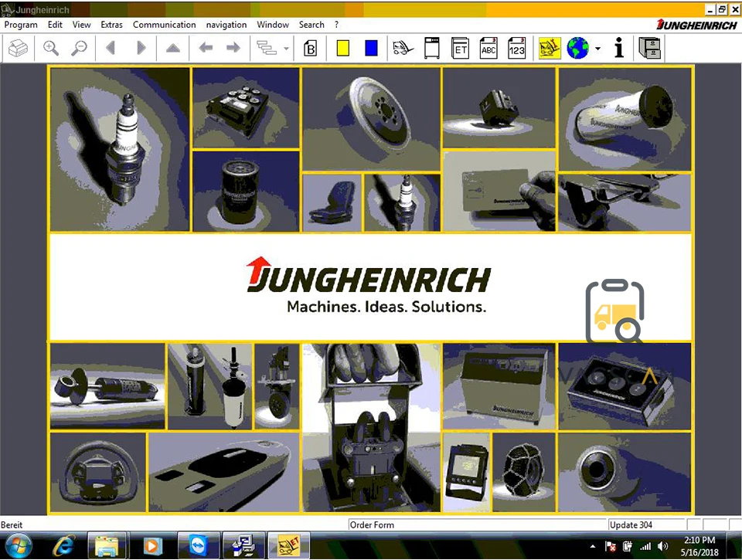Click the Jungheinrich ET taskbar icon

[288, 546]
